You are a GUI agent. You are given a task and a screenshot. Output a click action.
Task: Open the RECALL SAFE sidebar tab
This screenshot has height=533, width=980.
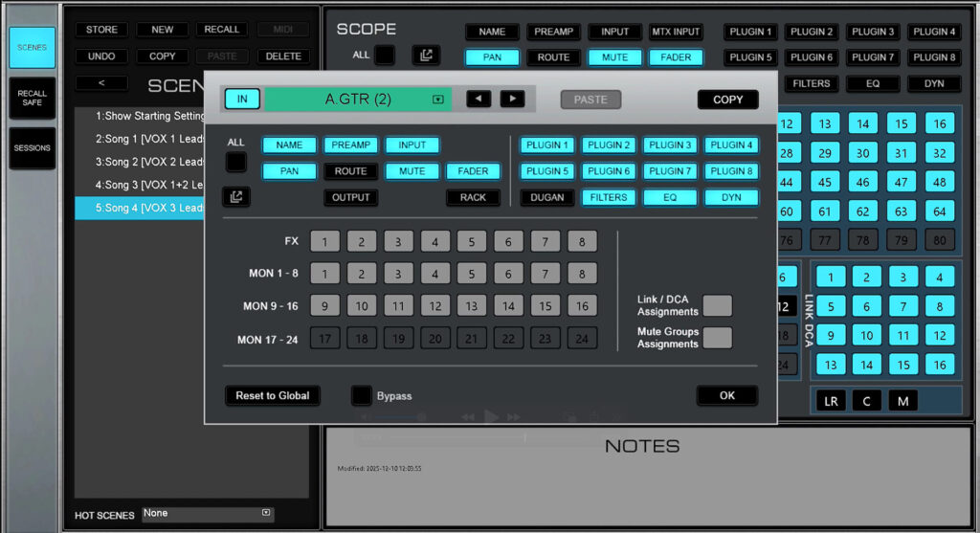(32, 98)
